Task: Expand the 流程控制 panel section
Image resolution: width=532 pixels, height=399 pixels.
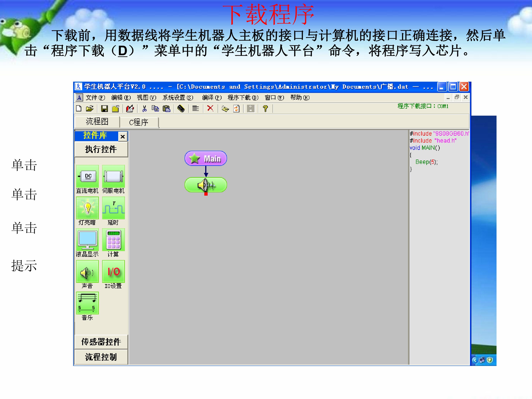Action: [x=101, y=357]
